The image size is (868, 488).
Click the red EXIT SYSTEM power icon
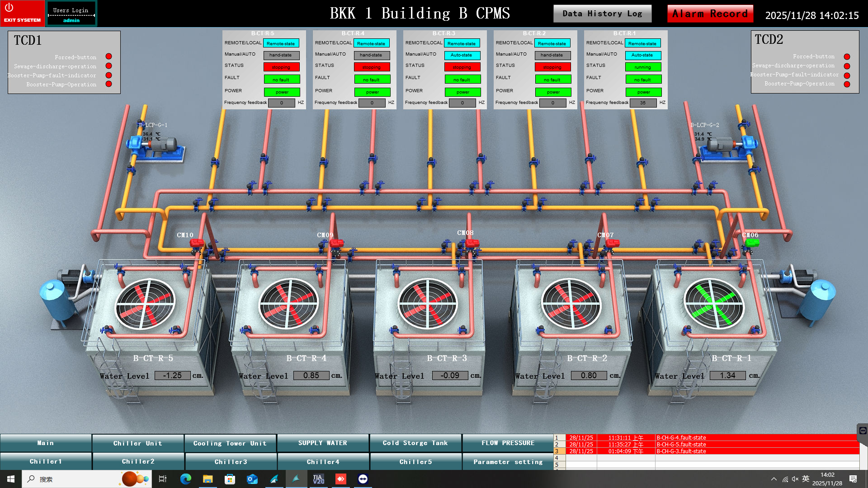click(x=9, y=8)
